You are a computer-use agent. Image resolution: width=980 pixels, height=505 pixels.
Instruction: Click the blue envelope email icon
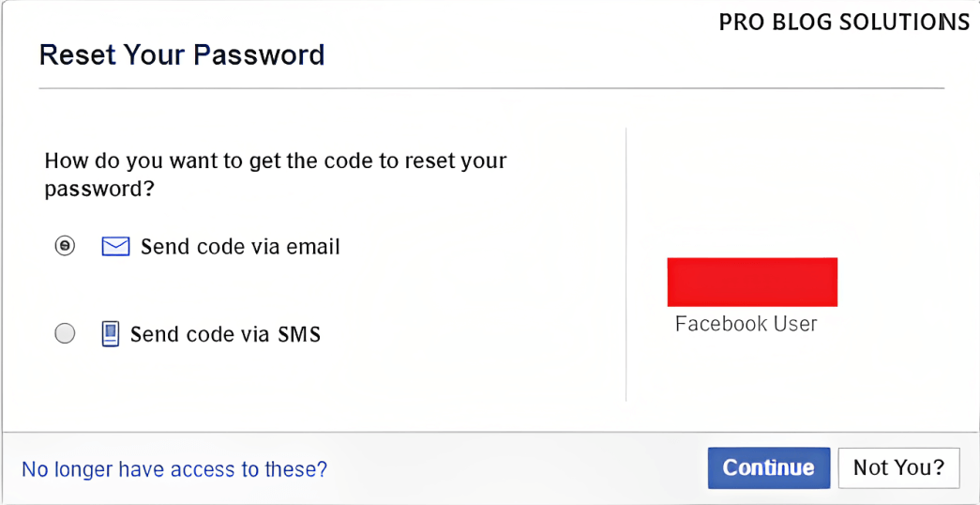pyautogui.click(x=115, y=247)
